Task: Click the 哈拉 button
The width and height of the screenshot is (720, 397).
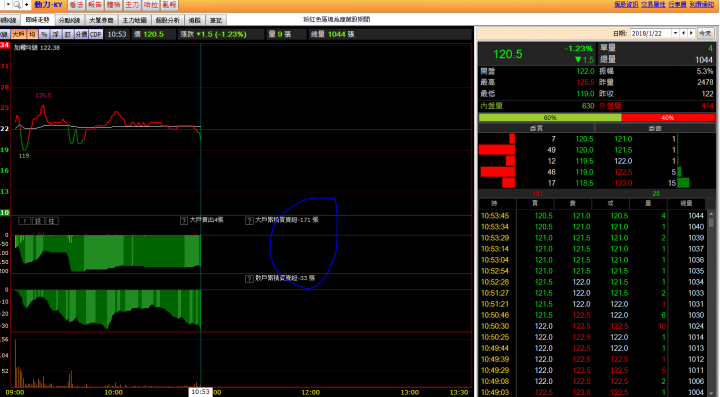Action: (x=151, y=5)
